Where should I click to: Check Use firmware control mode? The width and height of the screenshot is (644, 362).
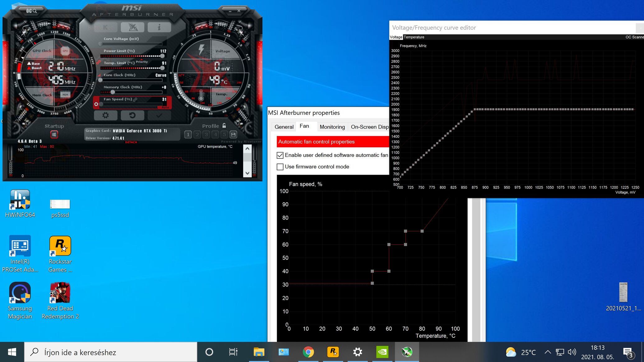280,167
